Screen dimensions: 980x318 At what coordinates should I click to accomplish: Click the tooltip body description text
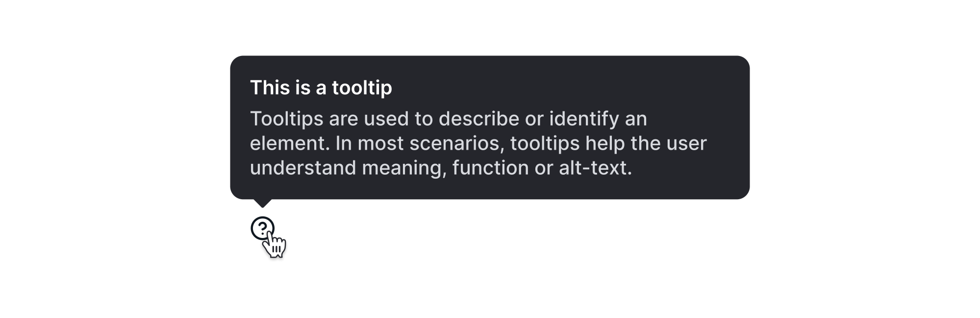(x=478, y=143)
